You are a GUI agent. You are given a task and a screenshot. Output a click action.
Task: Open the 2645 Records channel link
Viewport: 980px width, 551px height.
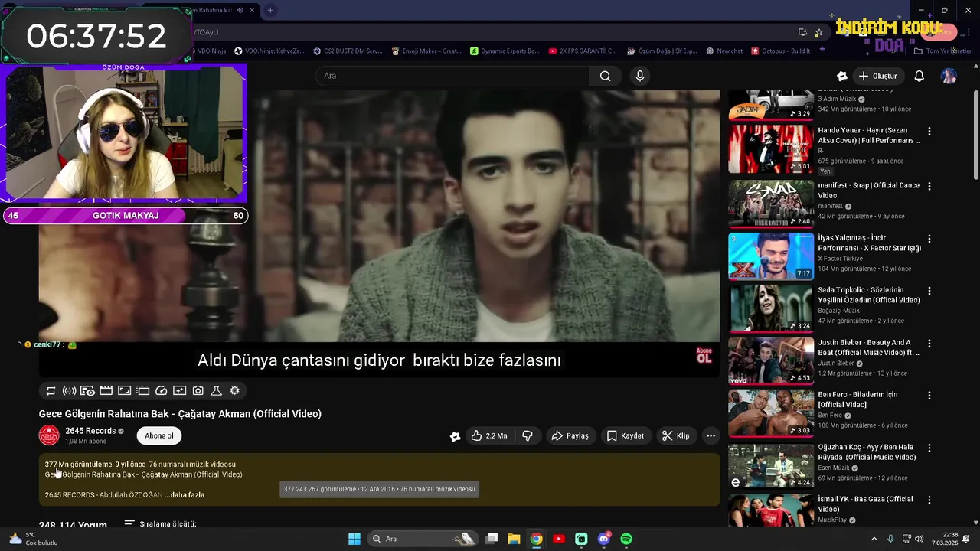pyautogui.click(x=90, y=431)
